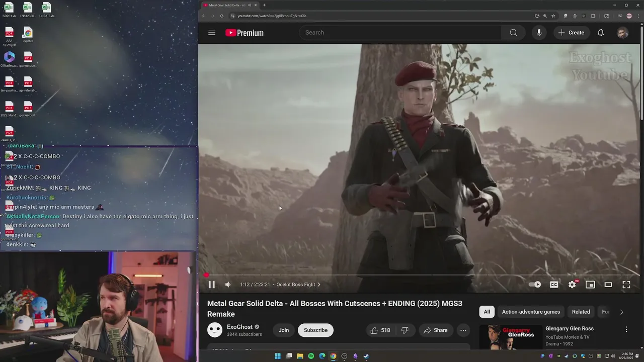Open the YouTube account avatar menu

[623, 33]
